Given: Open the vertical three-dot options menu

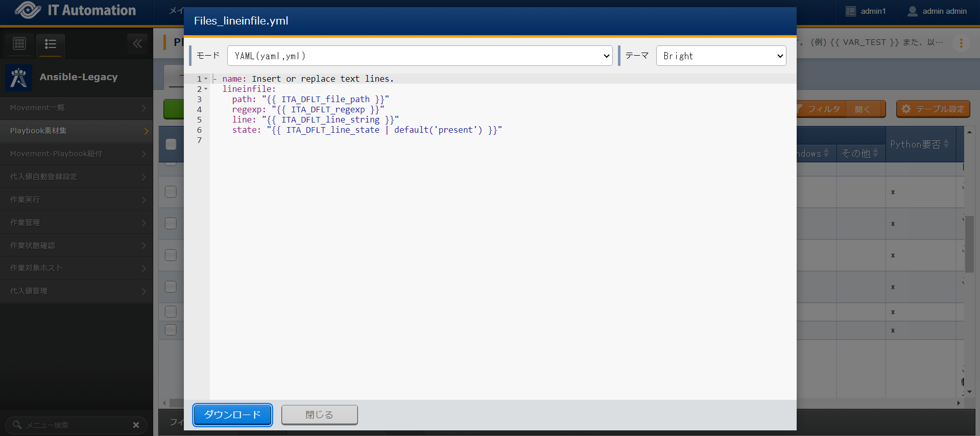Looking at the screenshot, I should [x=961, y=43].
